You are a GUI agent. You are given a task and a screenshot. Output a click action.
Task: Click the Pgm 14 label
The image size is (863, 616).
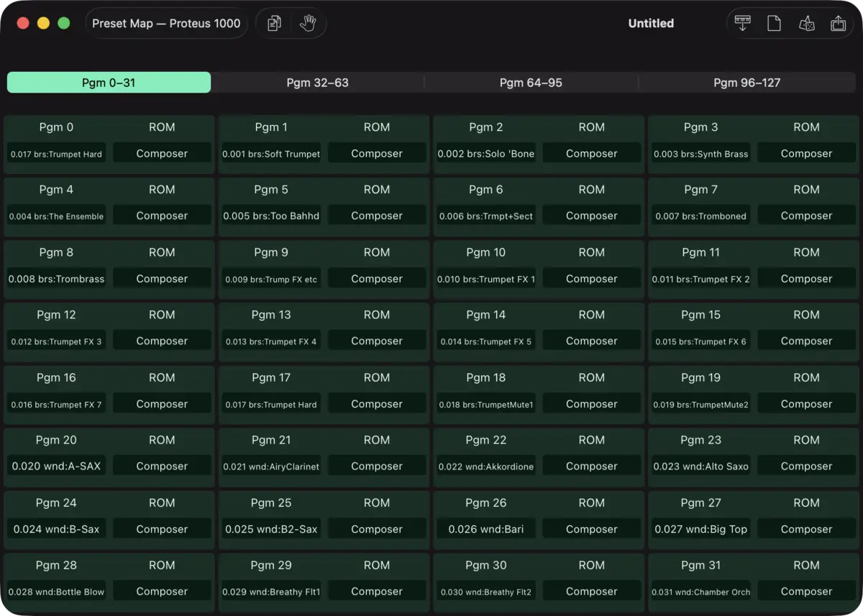point(486,315)
